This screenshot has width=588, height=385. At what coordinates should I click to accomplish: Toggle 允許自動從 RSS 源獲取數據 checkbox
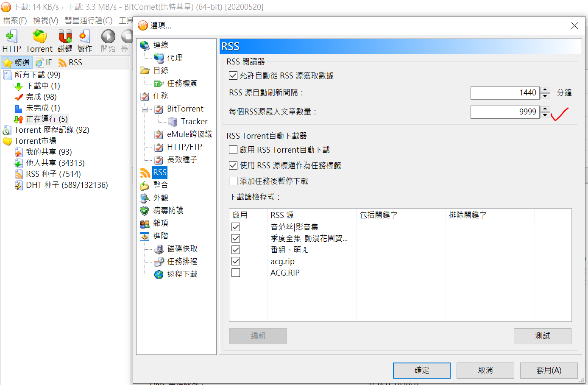[233, 76]
